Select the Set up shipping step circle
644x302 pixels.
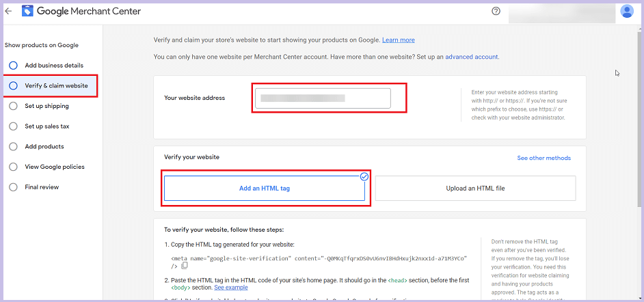(x=13, y=106)
